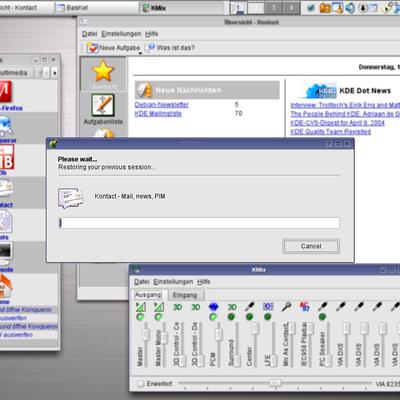Screen dimensions: 400x400
Task: Click the Kontact mail card icon in dialog
Action: (x=70, y=197)
